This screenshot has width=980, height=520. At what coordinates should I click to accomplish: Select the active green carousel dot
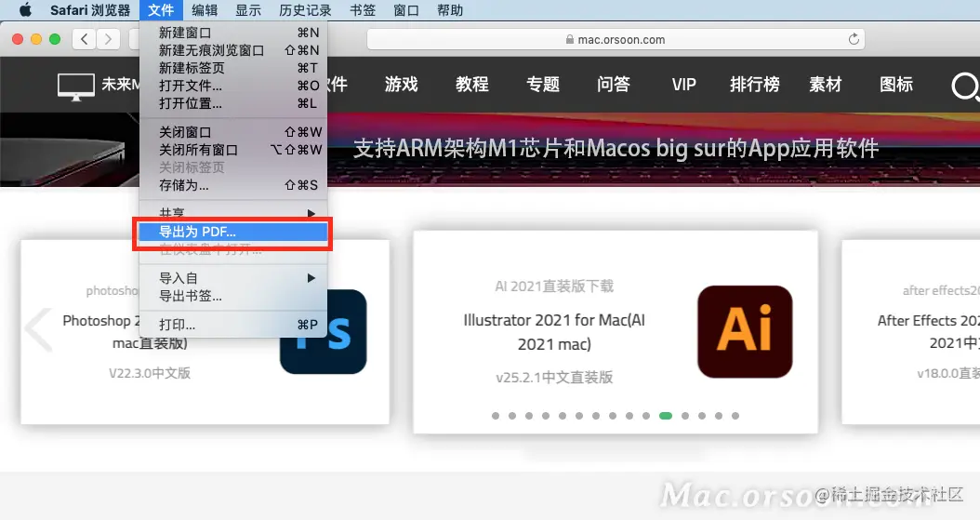666,416
